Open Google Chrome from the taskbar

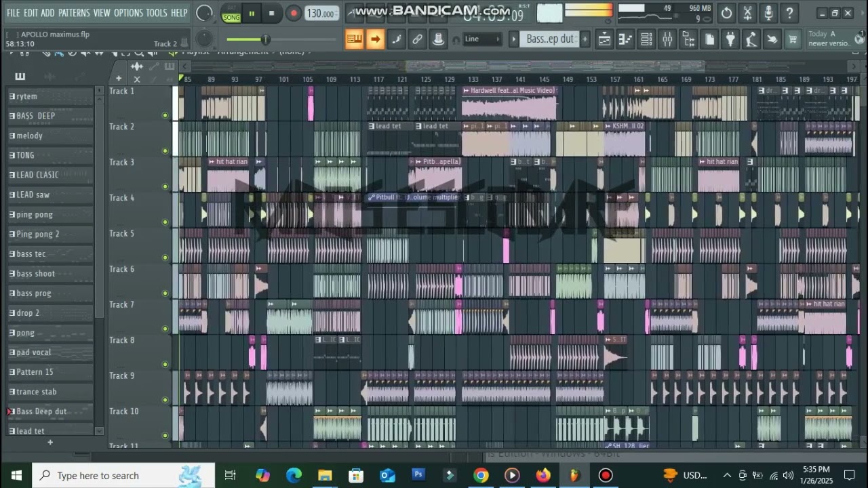coord(481,475)
